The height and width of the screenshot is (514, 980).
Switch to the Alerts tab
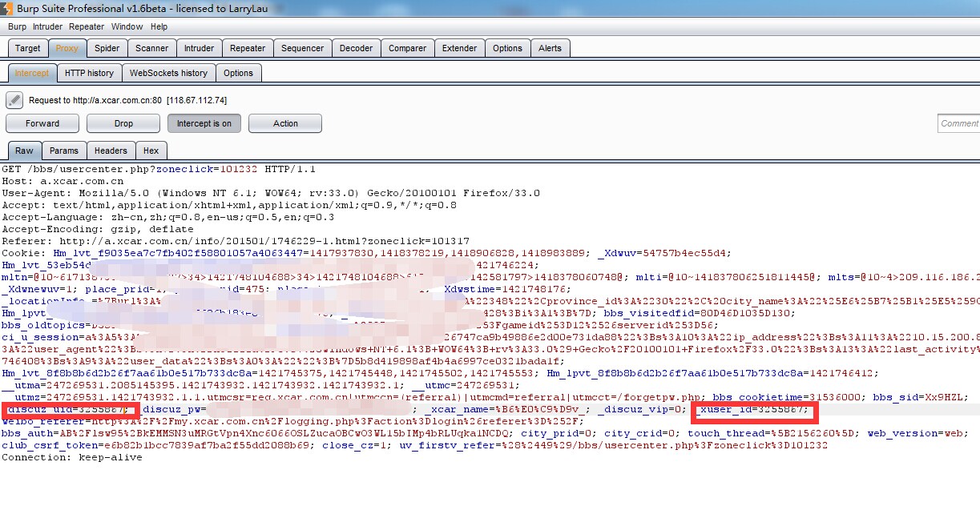[x=550, y=48]
